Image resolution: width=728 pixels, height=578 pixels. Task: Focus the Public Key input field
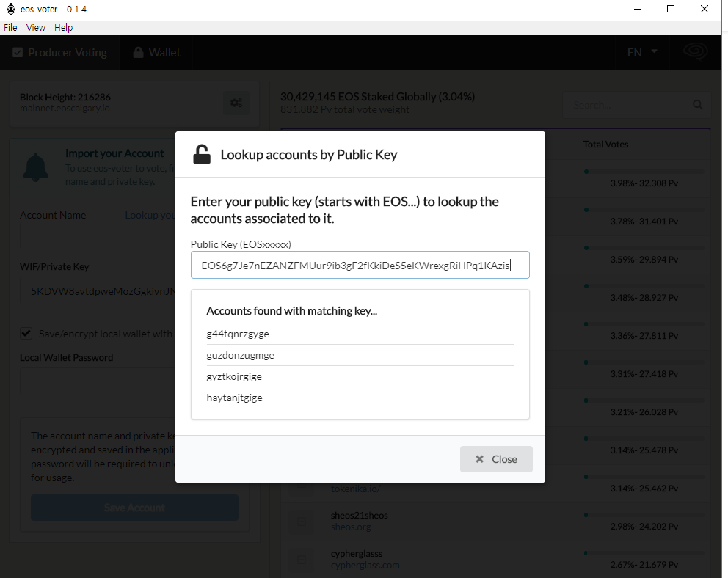click(x=360, y=265)
